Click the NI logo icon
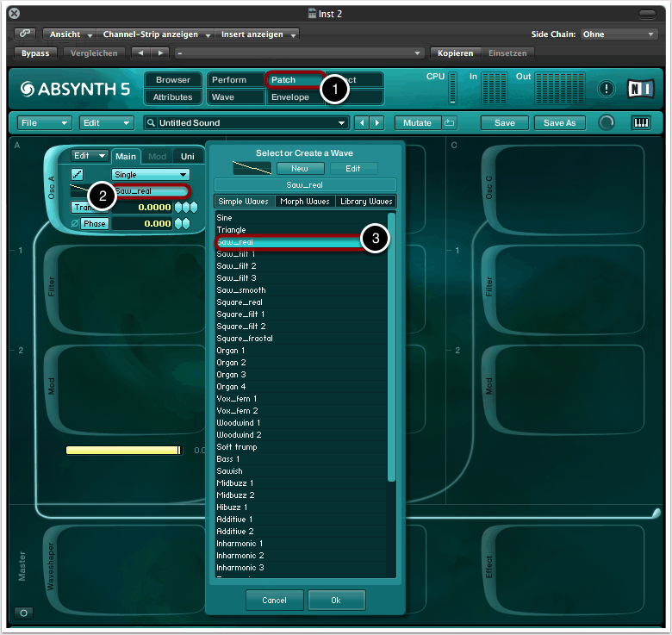The width and height of the screenshot is (672, 635). pyautogui.click(x=640, y=89)
